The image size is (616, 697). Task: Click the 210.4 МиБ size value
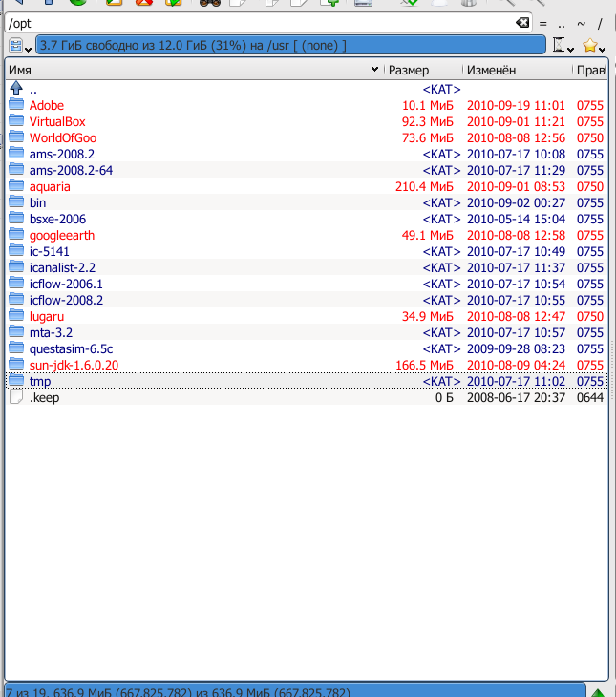[x=424, y=187]
